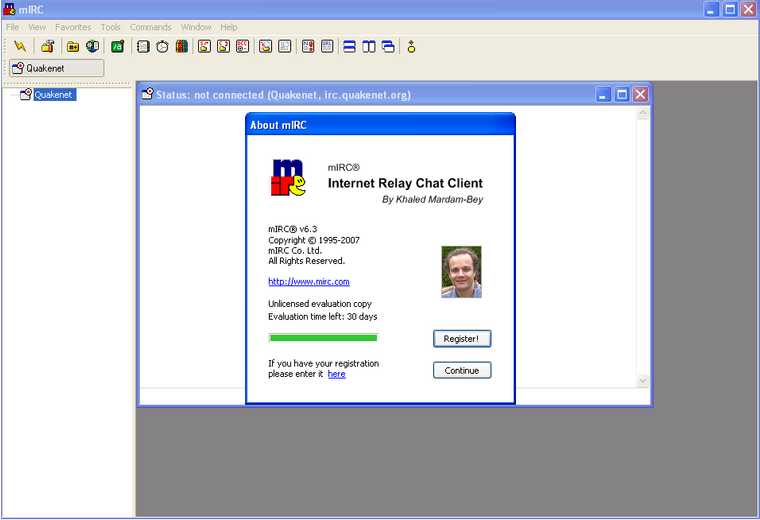
Task: Minimize the Status window
Action: 602,95
